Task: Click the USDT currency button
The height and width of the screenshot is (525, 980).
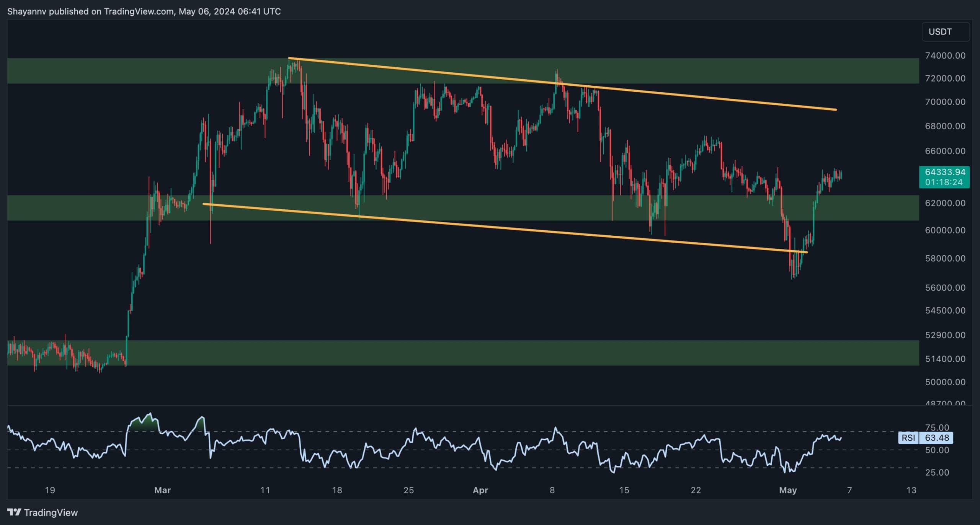Action: [x=946, y=32]
